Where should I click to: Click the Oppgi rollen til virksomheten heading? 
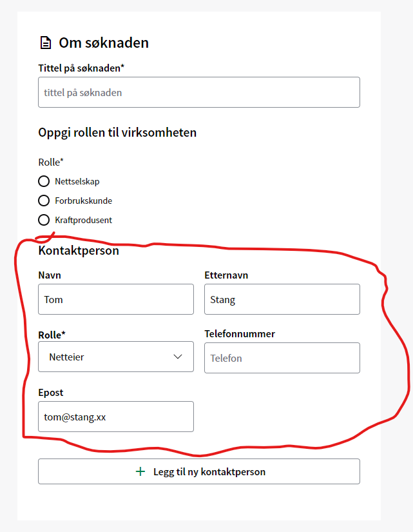[x=117, y=132]
